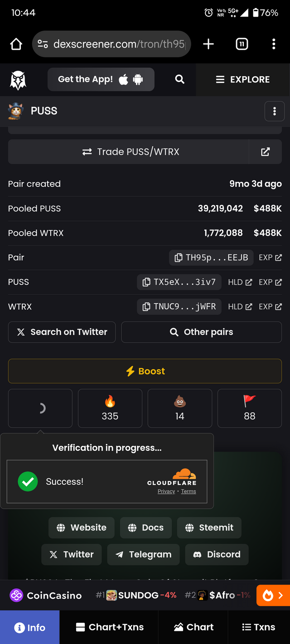Switch to the Txns tab

(259, 627)
